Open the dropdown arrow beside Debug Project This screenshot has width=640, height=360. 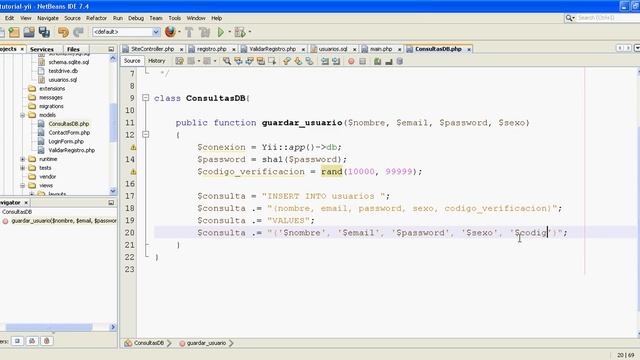[x=250, y=32]
